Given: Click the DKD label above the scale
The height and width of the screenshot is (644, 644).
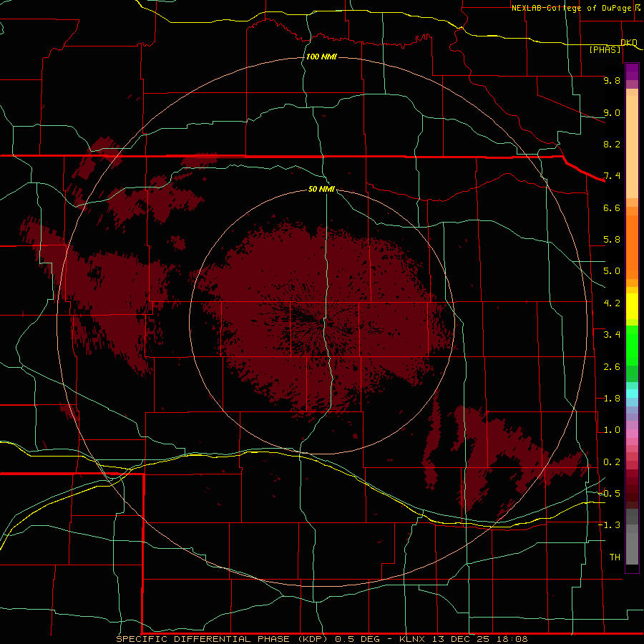Looking at the screenshot, I should (629, 42).
